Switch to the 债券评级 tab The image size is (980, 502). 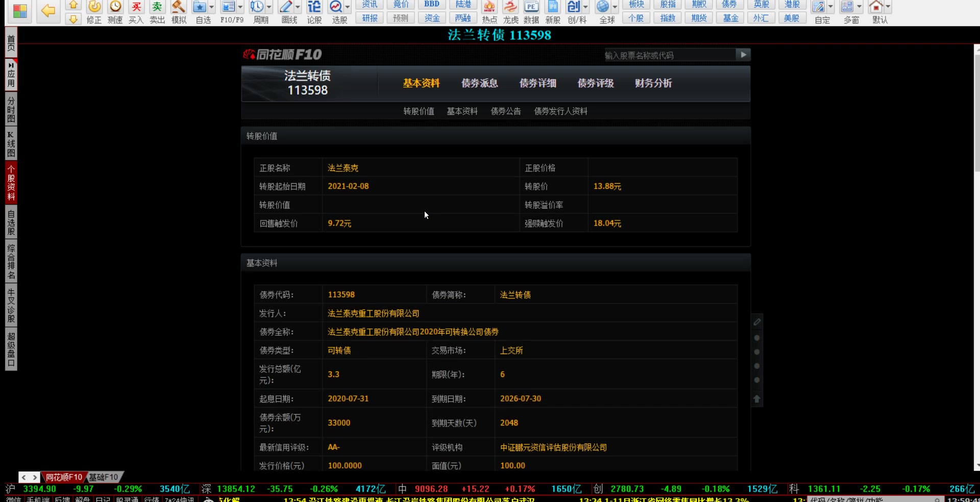click(595, 83)
